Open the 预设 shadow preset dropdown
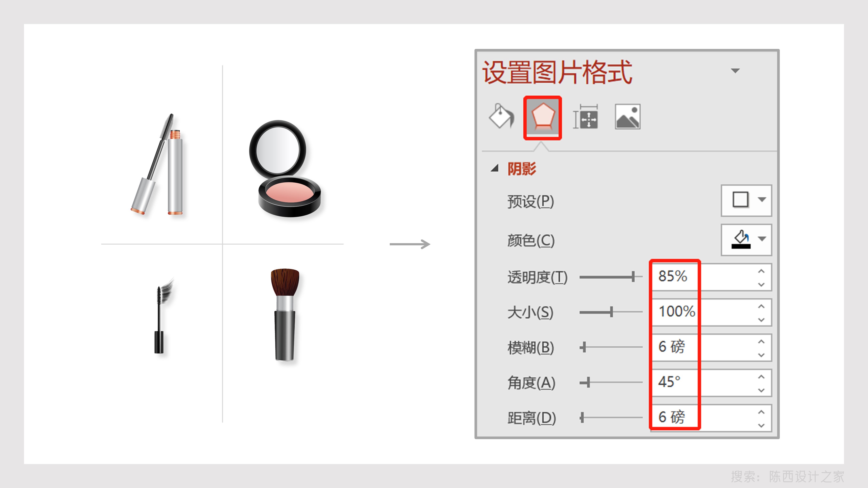Screen dimensions: 868x488 (746, 201)
